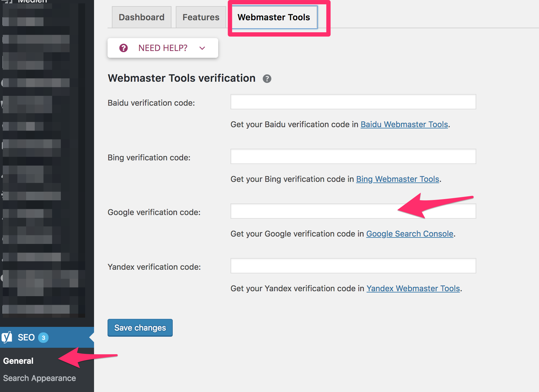Open the NEED HELP? panel
Viewport: 539px width, 392px height.
[x=163, y=48]
